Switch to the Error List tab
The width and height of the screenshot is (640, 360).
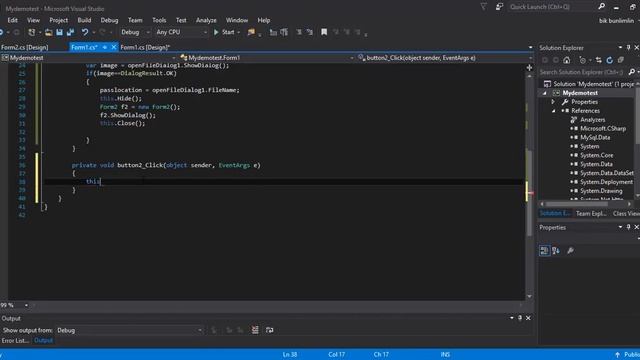15,340
